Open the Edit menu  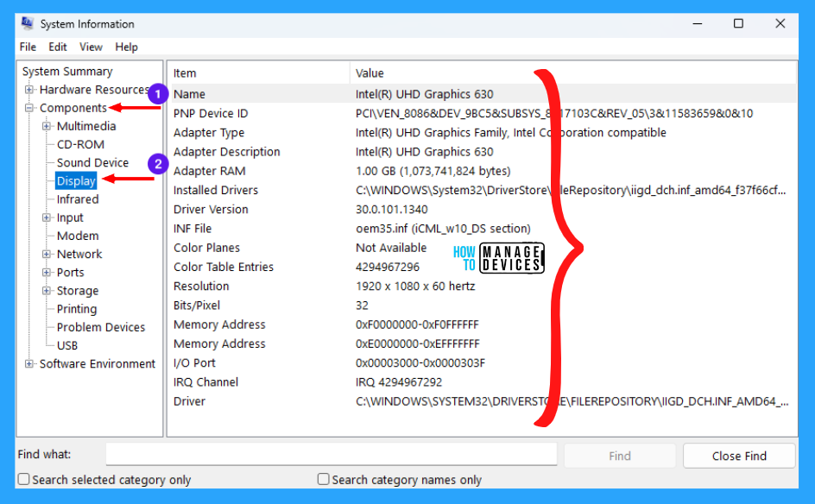(x=58, y=47)
